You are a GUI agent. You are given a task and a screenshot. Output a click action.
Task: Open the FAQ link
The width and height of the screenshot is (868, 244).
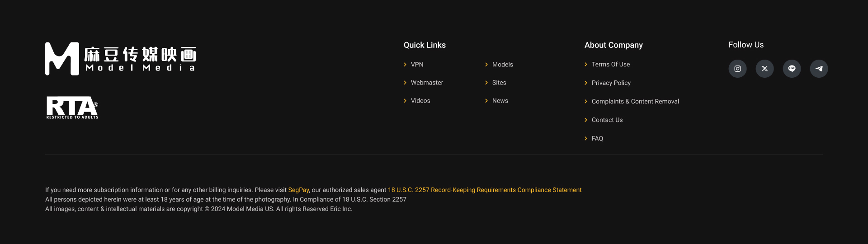(597, 139)
